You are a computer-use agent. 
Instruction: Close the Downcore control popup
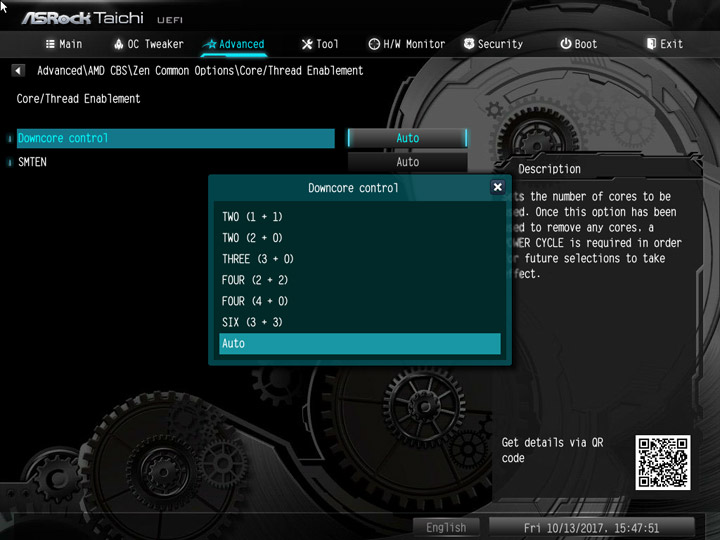click(497, 187)
